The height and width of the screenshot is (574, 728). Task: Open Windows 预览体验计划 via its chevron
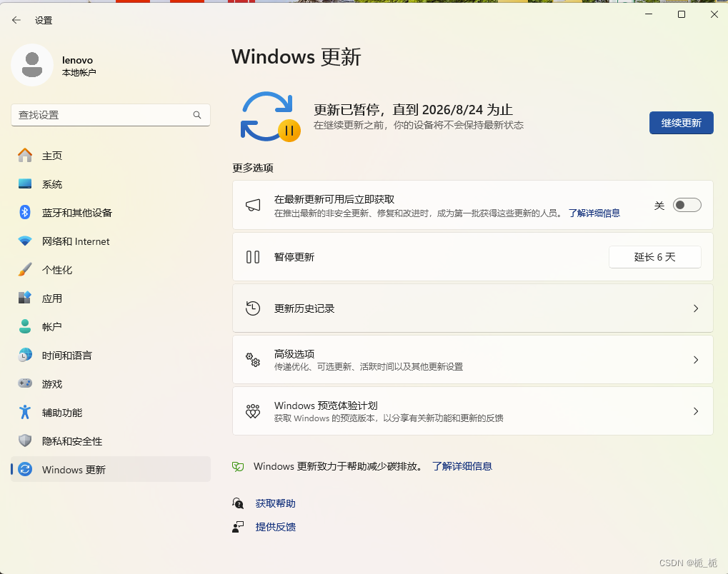point(696,412)
